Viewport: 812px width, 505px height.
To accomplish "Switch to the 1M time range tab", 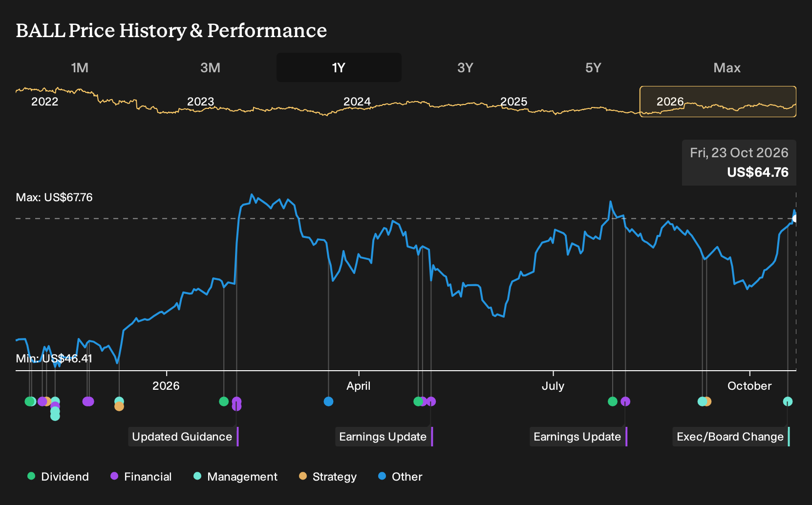I will click(x=80, y=67).
